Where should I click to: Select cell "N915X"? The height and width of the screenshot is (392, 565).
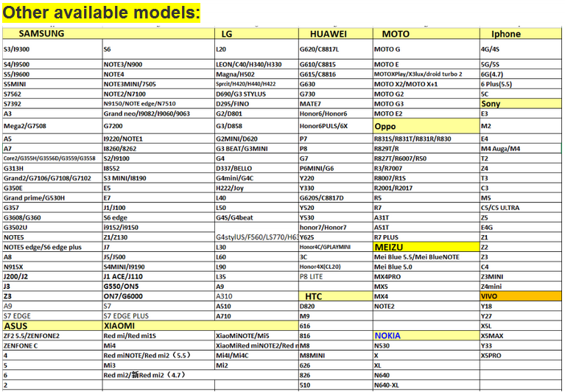(52, 267)
